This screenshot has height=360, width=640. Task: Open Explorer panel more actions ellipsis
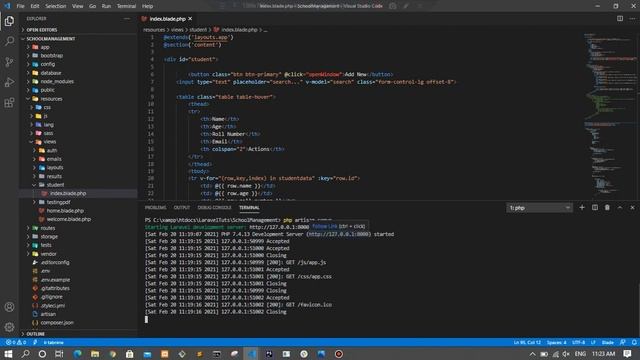coord(127,19)
